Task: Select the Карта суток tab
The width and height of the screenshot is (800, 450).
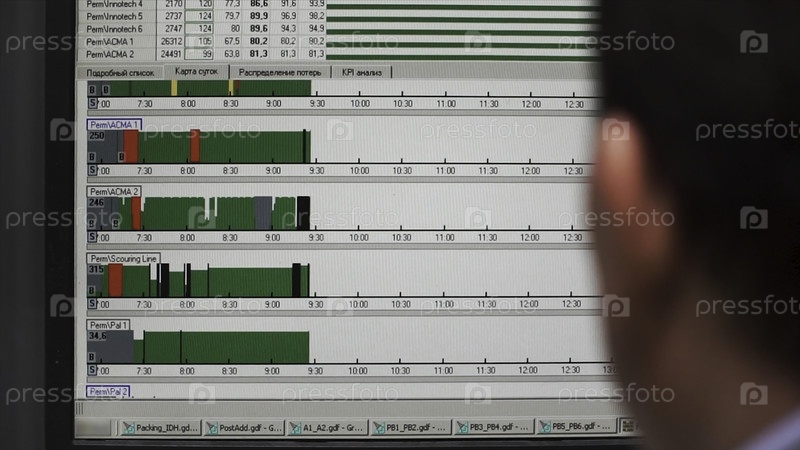Action: click(196, 72)
